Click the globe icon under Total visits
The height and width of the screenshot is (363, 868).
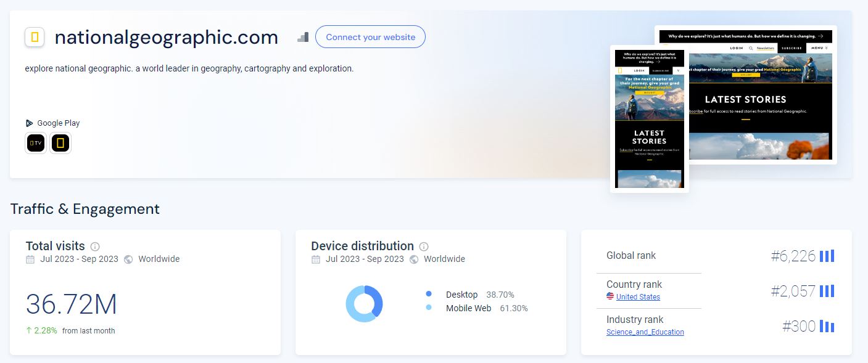click(128, 259)
